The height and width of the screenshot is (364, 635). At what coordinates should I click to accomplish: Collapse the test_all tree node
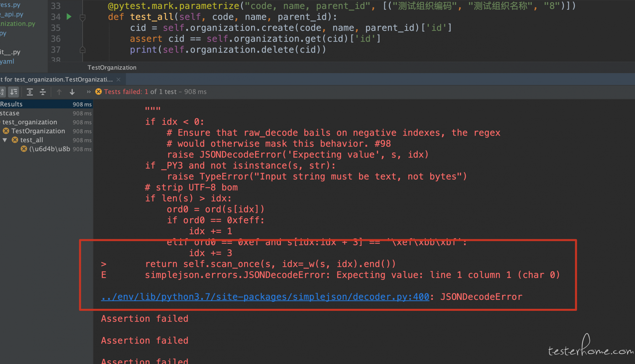click(5, 140)
